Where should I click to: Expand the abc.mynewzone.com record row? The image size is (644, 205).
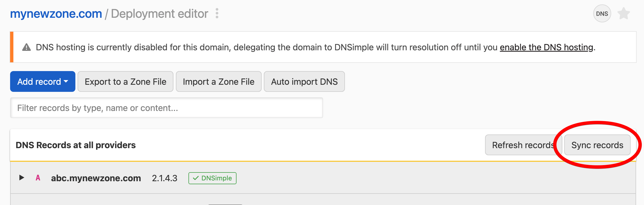(22, 178)
